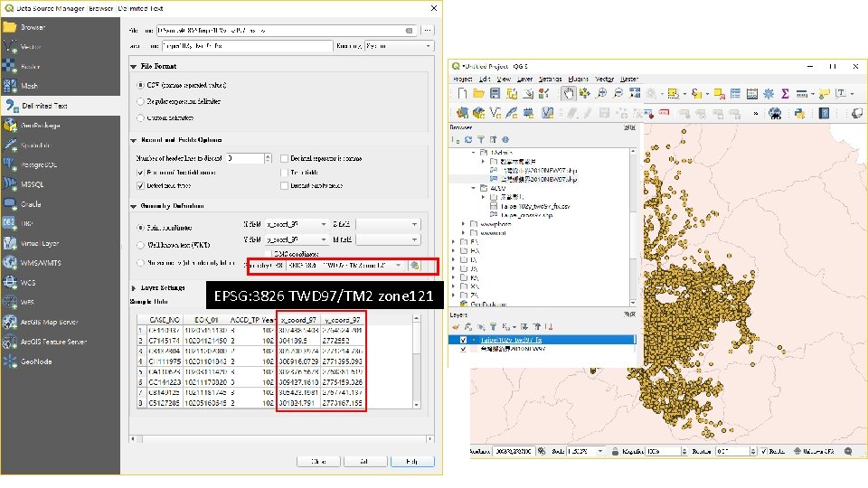Click the Add button in dialog
Viewport: 868px width, 488px height.
click(364, 462)
